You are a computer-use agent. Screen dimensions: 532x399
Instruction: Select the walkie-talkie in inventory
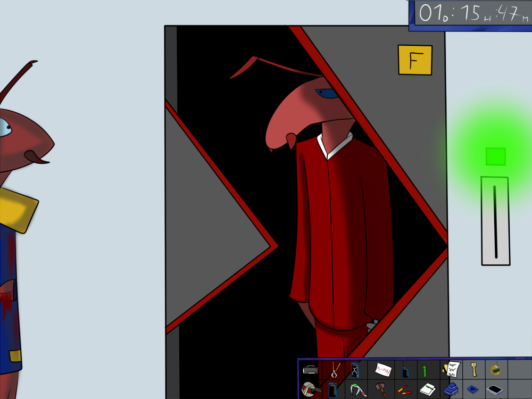(x=405, y=370)
